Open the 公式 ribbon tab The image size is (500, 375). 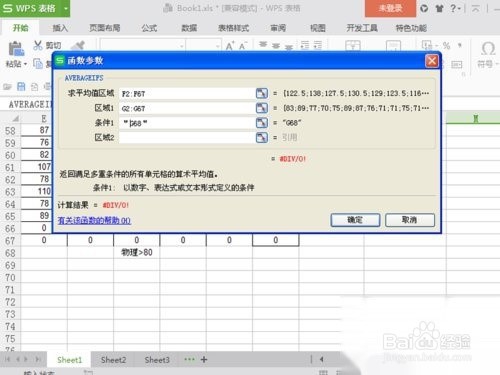(x=149, y=28)
